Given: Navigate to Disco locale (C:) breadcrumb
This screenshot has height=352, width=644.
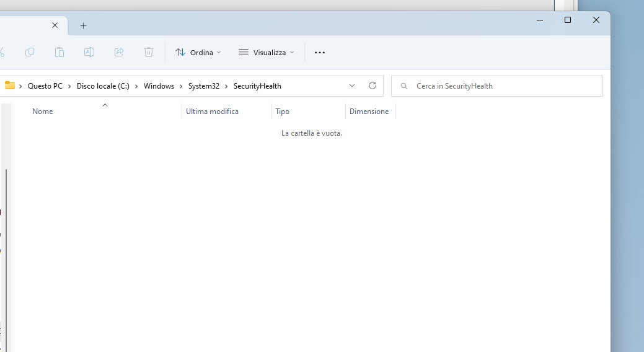Looking at the screenshot, I should pyautogui.click(x=103, y=86).
